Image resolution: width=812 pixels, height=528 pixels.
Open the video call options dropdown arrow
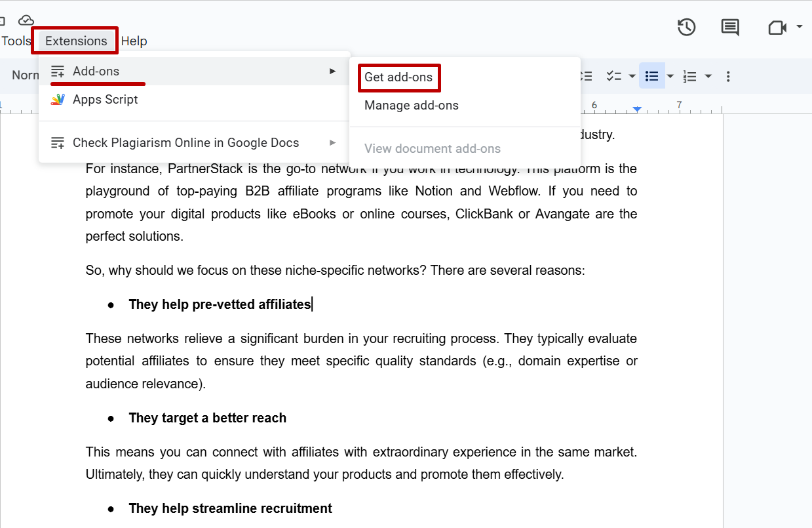pyautogui.click(x=800, y=27)
